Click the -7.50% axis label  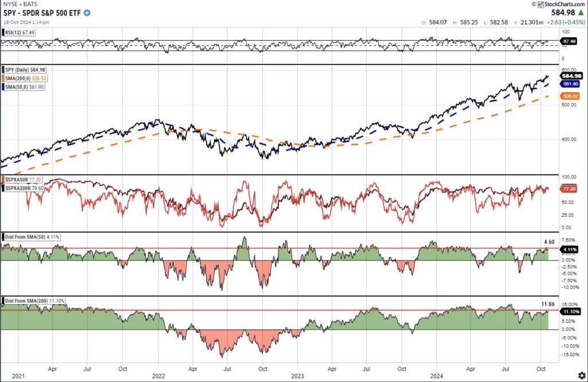click(569, 280)
